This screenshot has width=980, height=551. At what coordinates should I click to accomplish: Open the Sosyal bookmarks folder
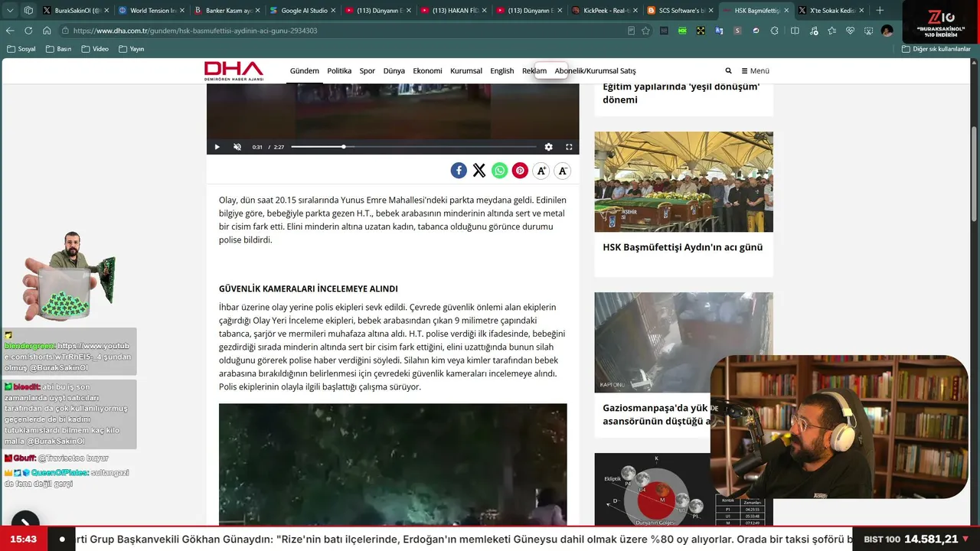point(21,49)
